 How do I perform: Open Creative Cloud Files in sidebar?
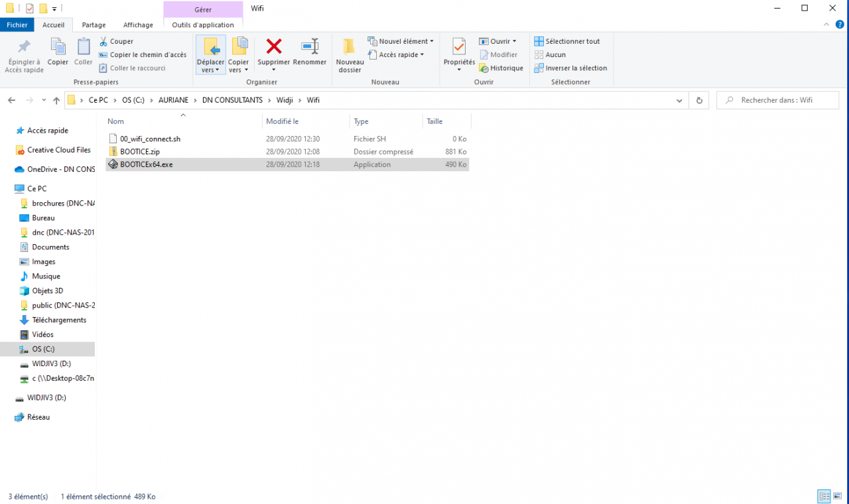pos(53,150)
